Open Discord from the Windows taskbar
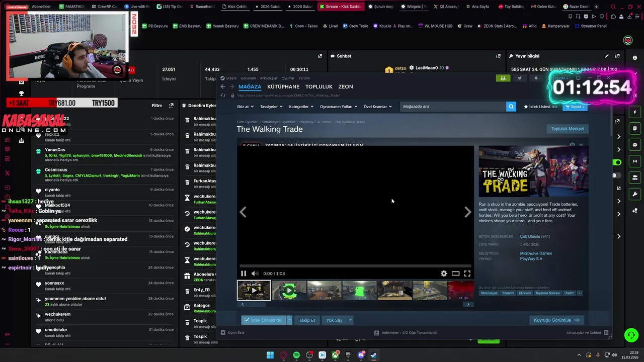 361,355
